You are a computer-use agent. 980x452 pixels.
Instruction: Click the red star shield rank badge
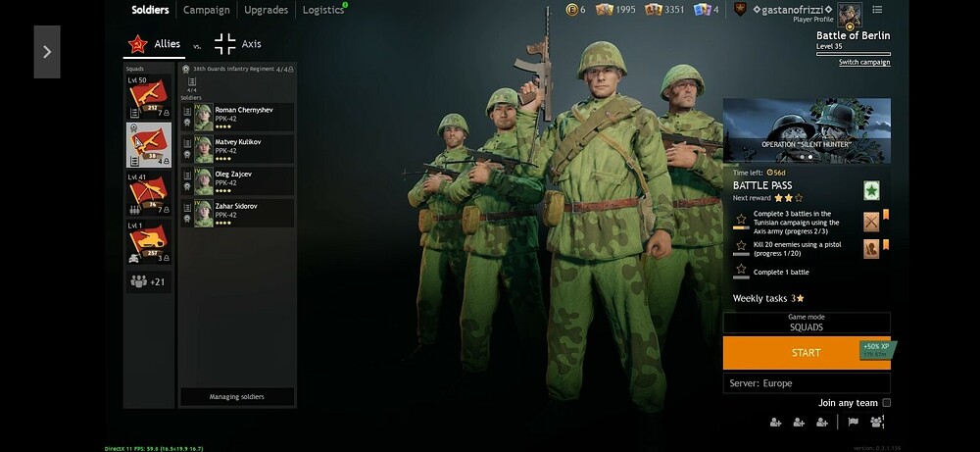pyautogui.click(x=740, y=10)
